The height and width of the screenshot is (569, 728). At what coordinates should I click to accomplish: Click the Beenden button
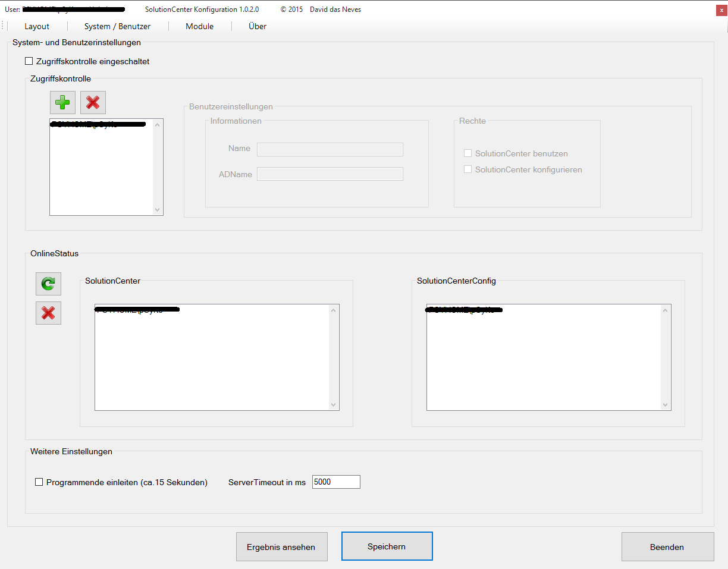tap(667, 547)
